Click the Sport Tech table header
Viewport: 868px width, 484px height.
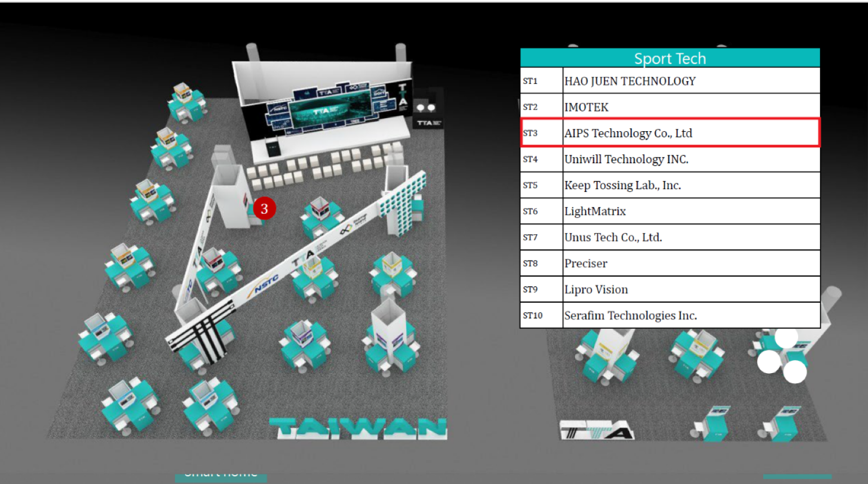point(670,59)
